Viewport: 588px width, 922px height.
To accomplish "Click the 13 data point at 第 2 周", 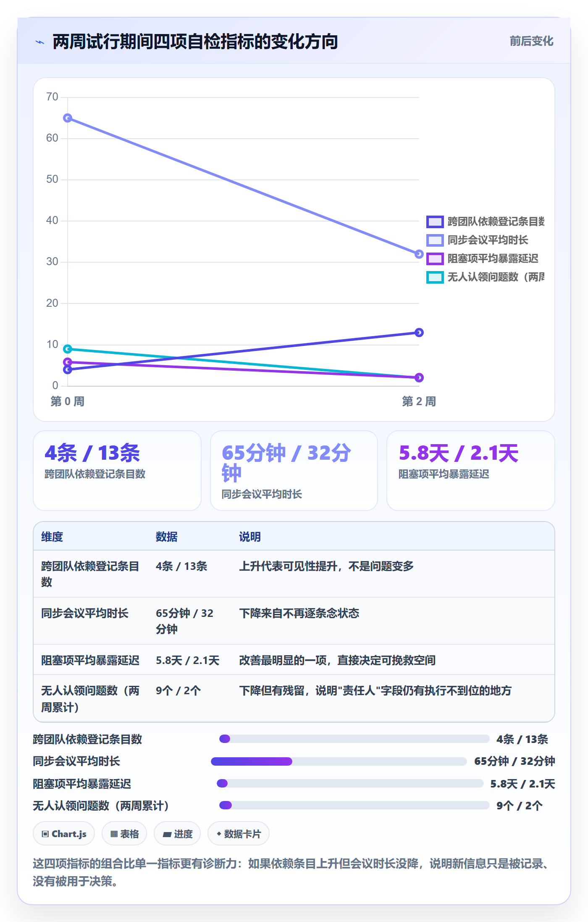I will coord(419,332).
